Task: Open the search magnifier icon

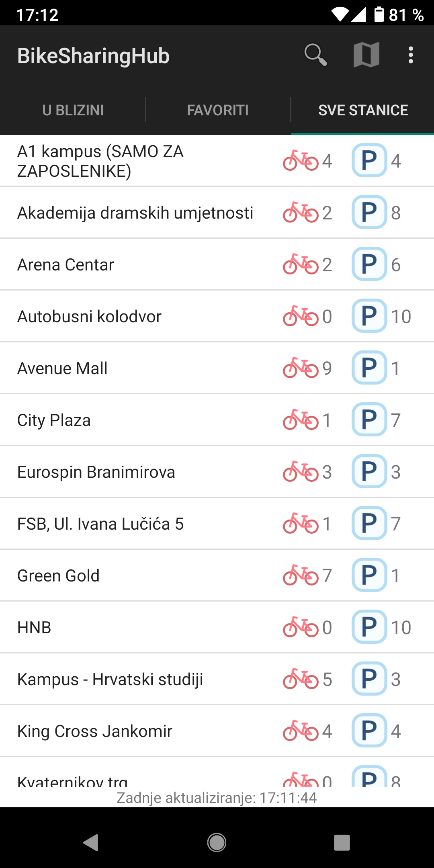Action: click(x=315, y=55)
